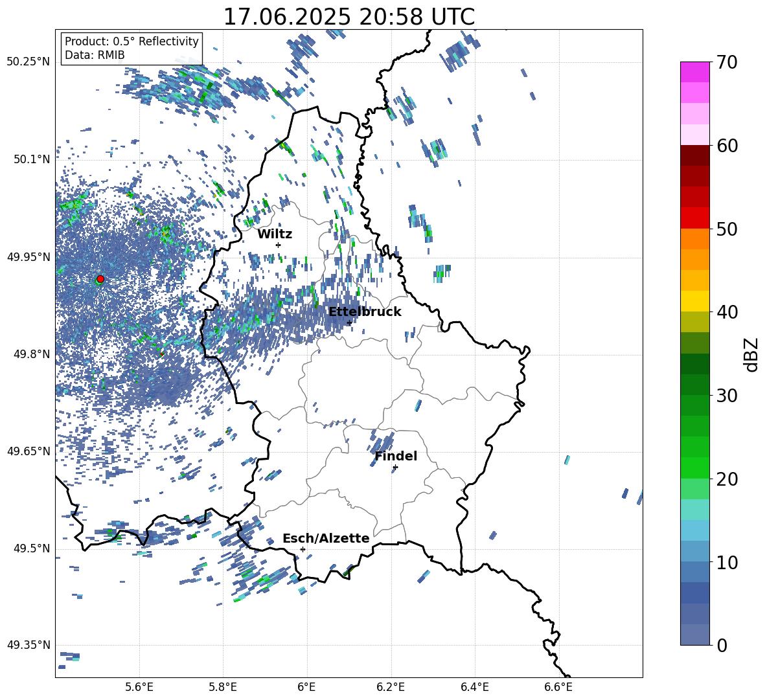Click the 5.6°E longitude label
Viewport: 767px width, 700px height.
139,687
